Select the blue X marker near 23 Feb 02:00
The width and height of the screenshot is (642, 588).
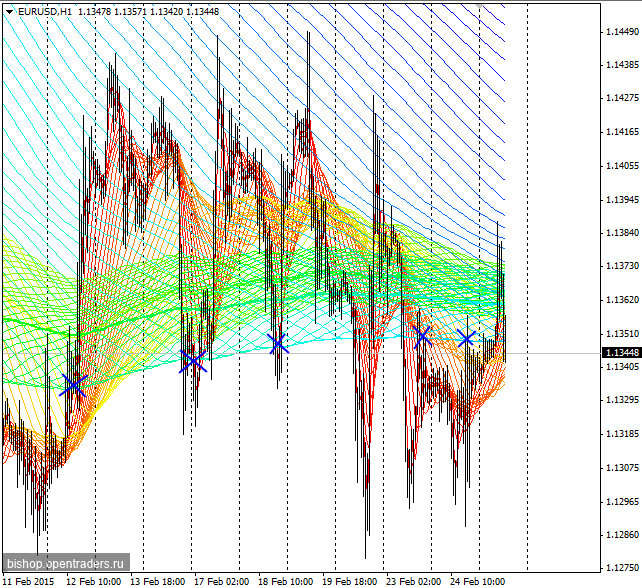422,337
